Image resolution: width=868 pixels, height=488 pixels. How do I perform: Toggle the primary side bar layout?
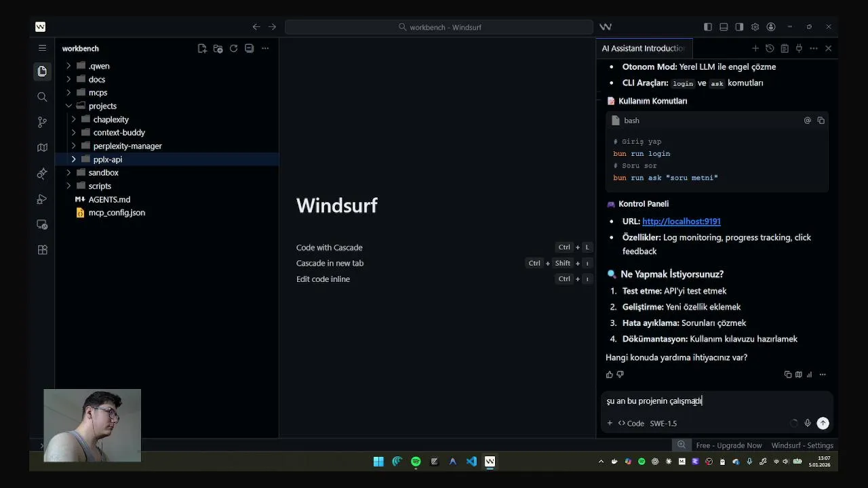pyautogui.click(x=708, y=27)
